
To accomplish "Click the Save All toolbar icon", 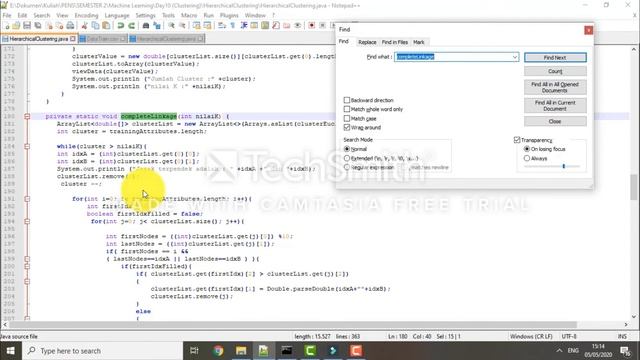I will click(x=38, y=26).
